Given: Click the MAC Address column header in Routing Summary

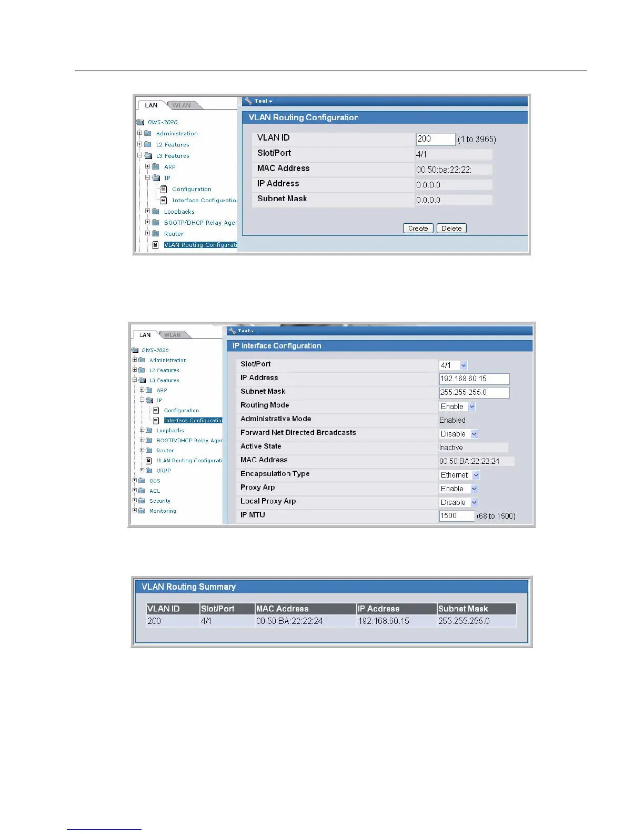Looking at the screenshot, I should [x=306, y=609].
